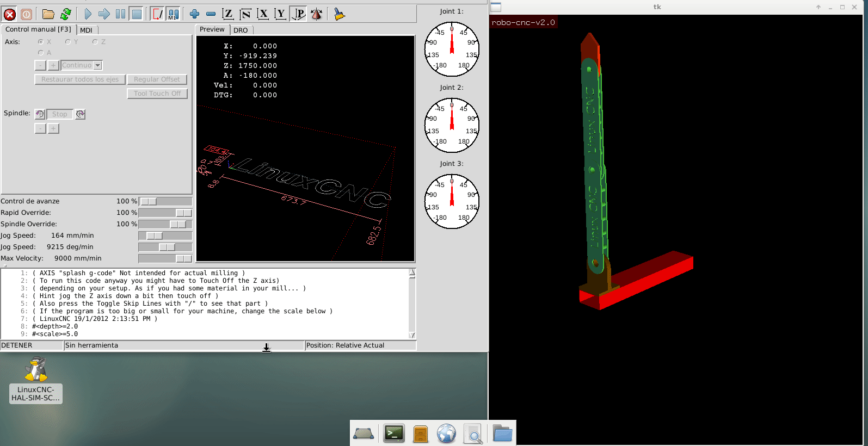Toggle skip lines with slash
The width and height of the screenshot is (868, 446).
(157, 14)
